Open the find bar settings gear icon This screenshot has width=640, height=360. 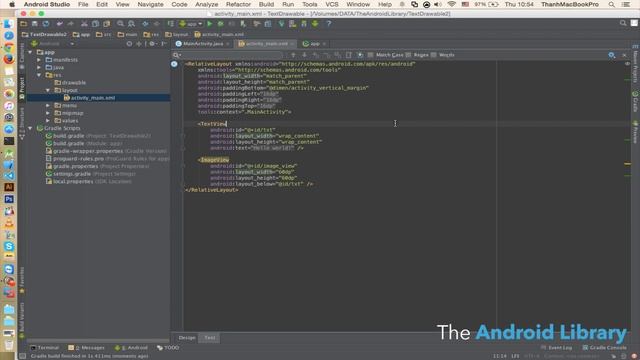click(611, 55)
